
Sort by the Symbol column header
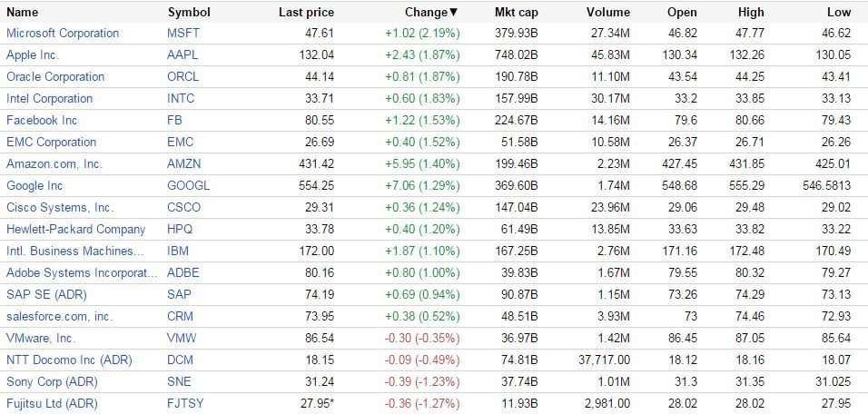189,13
